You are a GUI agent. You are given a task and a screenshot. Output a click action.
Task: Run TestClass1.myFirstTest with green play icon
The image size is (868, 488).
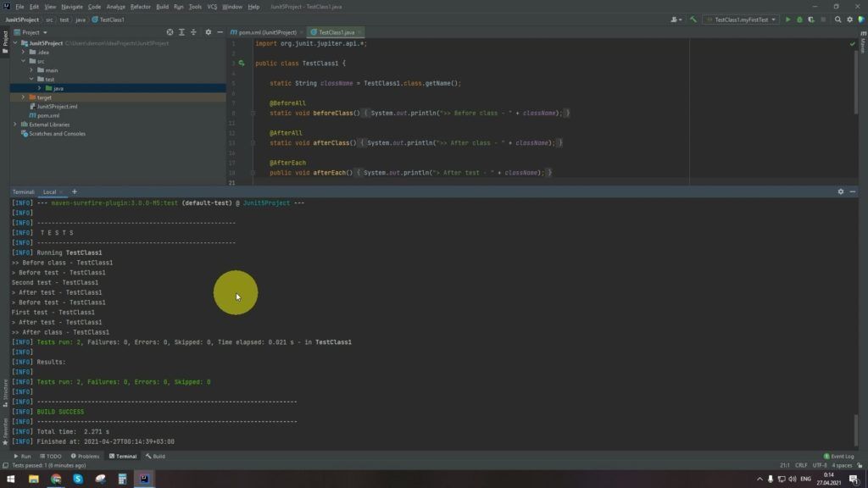(x=787, y=19)
